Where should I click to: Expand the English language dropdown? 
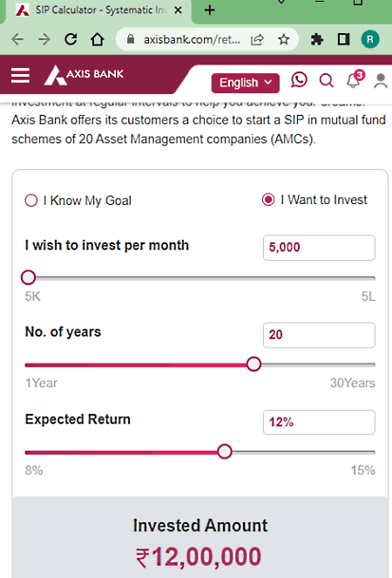pos(246,83)
